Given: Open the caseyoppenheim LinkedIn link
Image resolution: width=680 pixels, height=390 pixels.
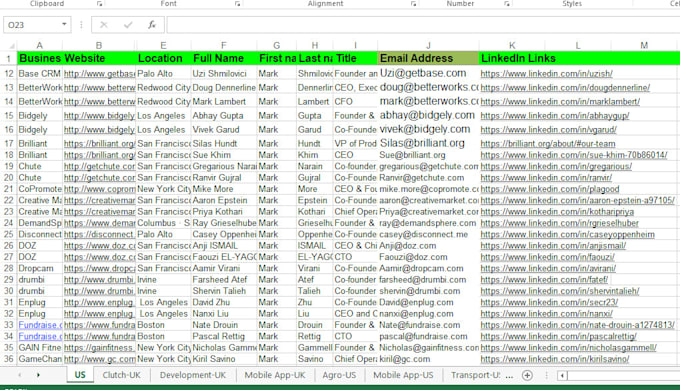Looking at the screenshot, I should 568,234.
